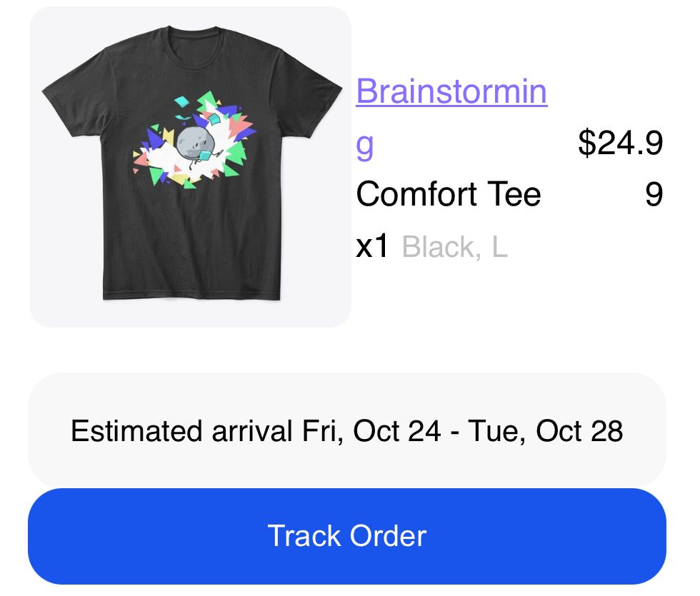Click the blue Track Order bar
This screenshot has height=596, width=700.
coord(348,535)
